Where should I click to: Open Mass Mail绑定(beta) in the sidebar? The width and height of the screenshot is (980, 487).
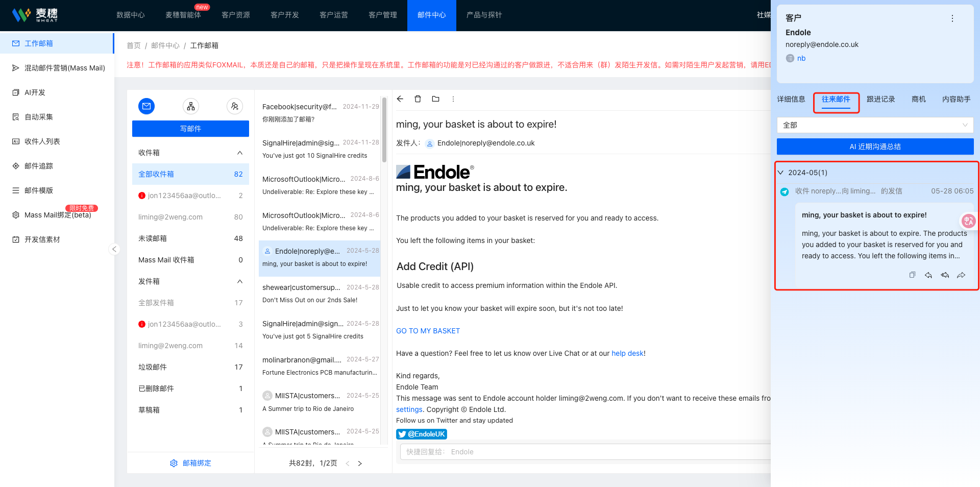57,215
